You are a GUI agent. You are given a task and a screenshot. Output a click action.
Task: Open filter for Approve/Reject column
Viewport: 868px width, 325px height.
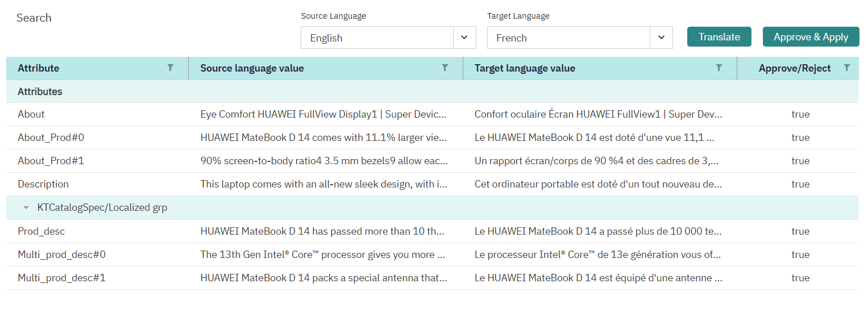[847, 68]
